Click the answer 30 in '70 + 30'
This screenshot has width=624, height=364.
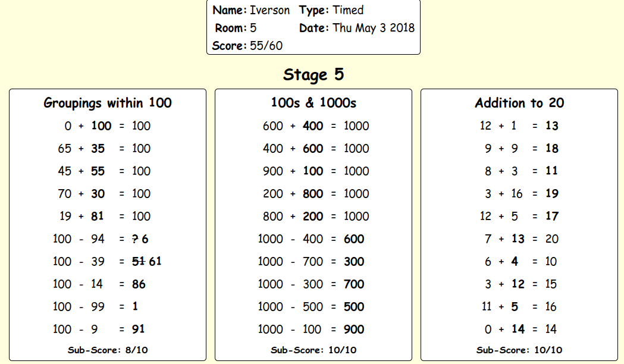click(98, 194)
